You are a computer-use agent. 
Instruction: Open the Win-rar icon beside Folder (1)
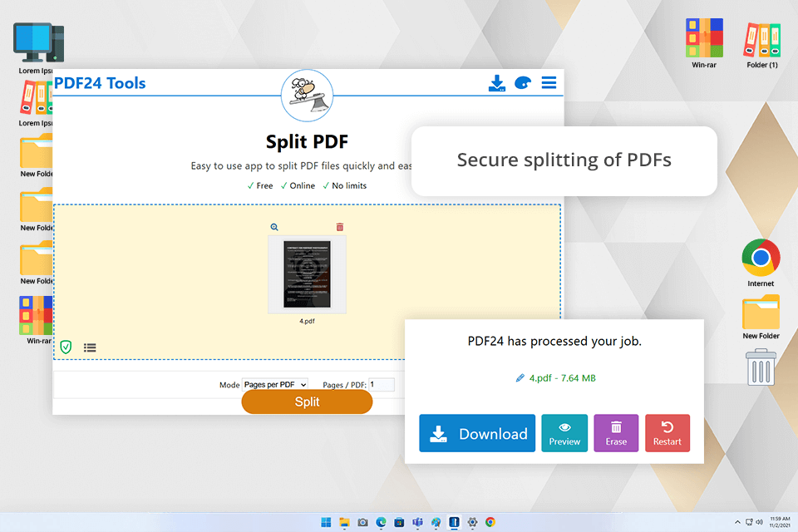click(x=704, y=38)
